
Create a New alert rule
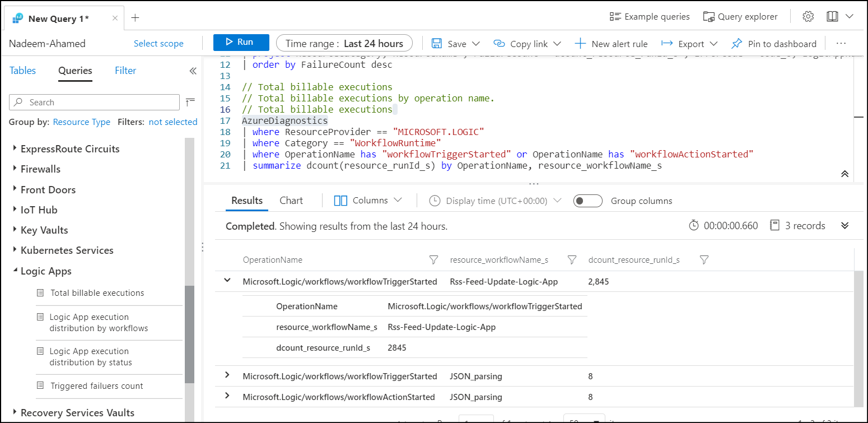[x=611, y=44]
